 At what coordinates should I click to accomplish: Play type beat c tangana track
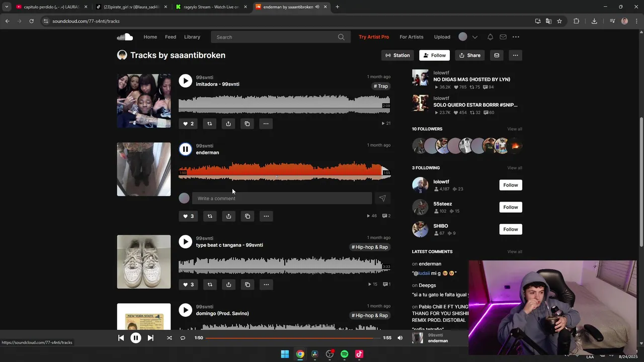coord(186,242)
